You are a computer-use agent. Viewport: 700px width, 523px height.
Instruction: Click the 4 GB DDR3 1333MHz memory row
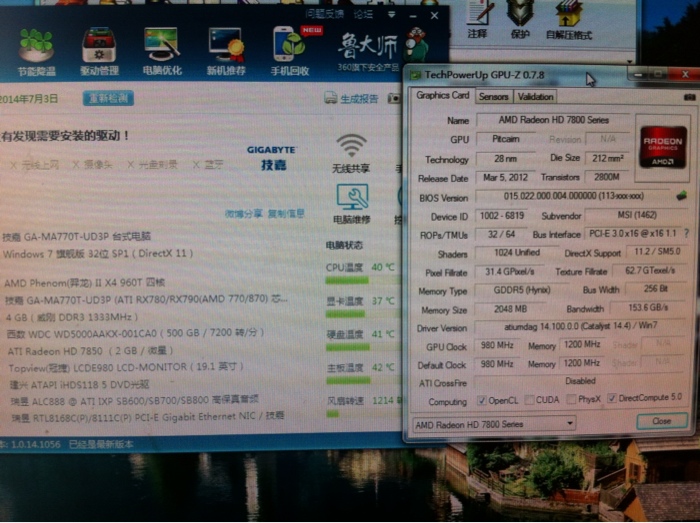click(x=72, y=317)
